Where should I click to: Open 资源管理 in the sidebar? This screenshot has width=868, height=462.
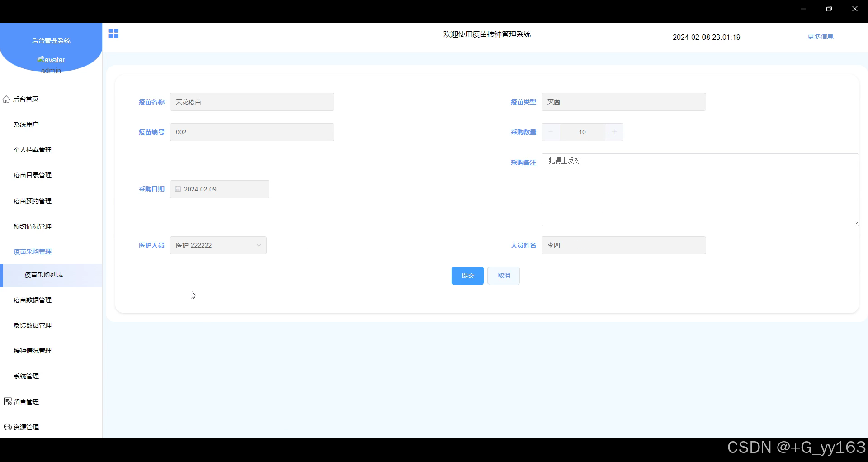[x=51, y=427]
